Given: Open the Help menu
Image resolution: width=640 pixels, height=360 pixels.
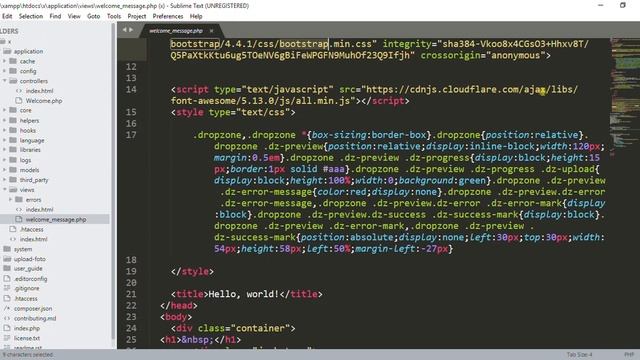Looking at the screenshot, I should pos(196,16).
